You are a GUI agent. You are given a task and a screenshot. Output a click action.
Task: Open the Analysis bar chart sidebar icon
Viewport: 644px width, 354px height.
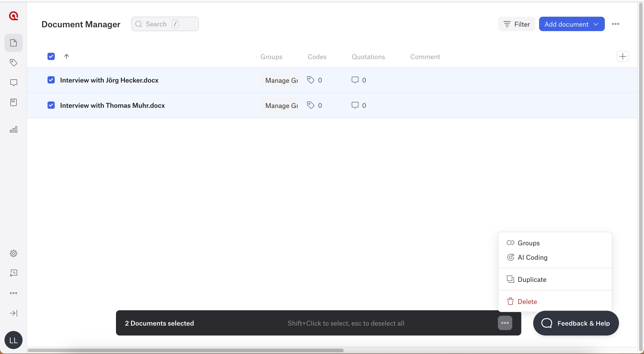[x=14, y=129]
